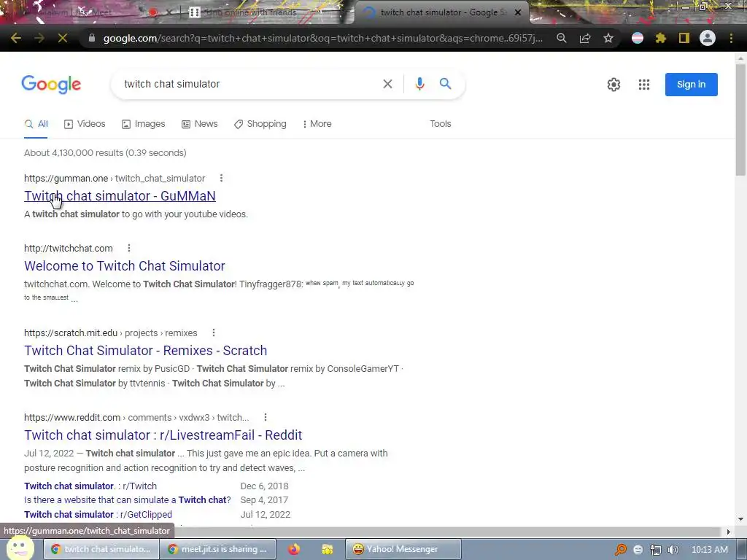This screenshot has height=560, width=747.
Task: Click the smiley tray icon beside the network icon
Action: tap(638, 550)
